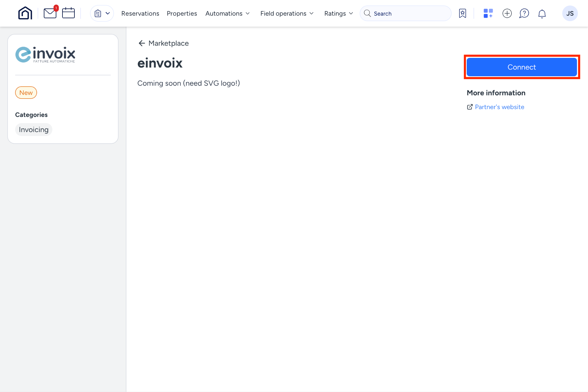Open the calendar icon
Viewport: 588px width, 392px height.
pos(68,13)
